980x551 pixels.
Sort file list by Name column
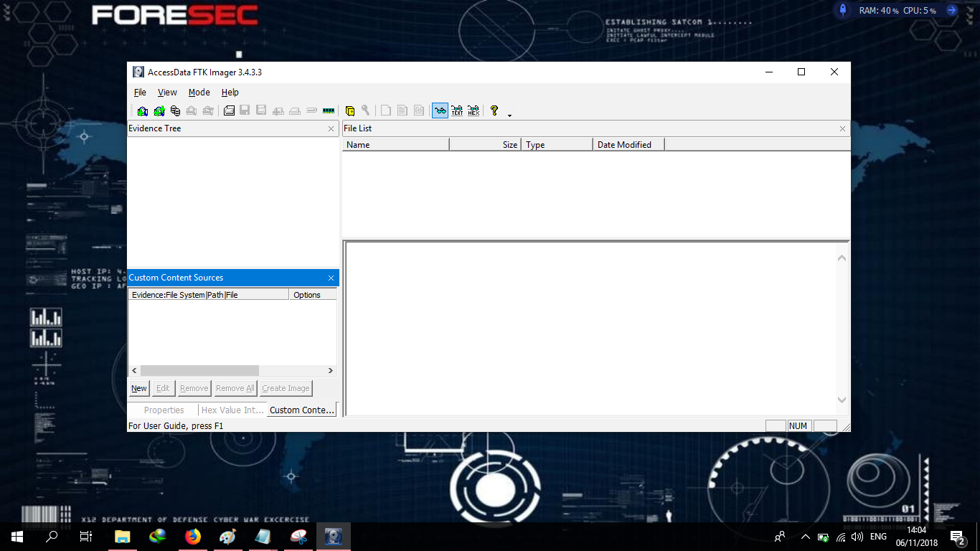tap(396, 145)
